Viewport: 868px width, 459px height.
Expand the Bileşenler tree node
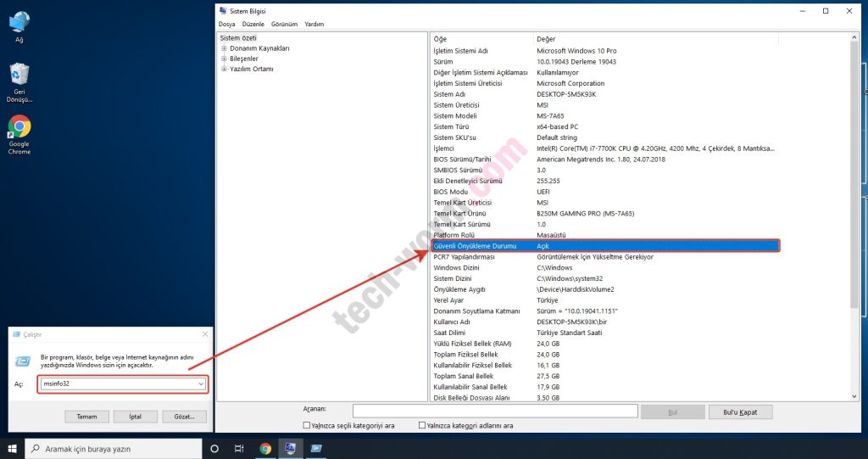pos(224,59)
